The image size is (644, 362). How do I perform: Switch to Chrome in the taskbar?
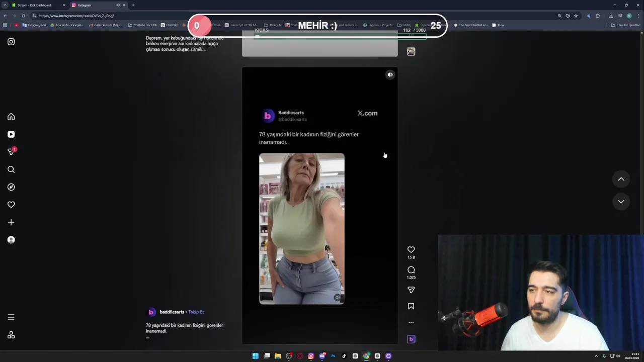point(366,356)
